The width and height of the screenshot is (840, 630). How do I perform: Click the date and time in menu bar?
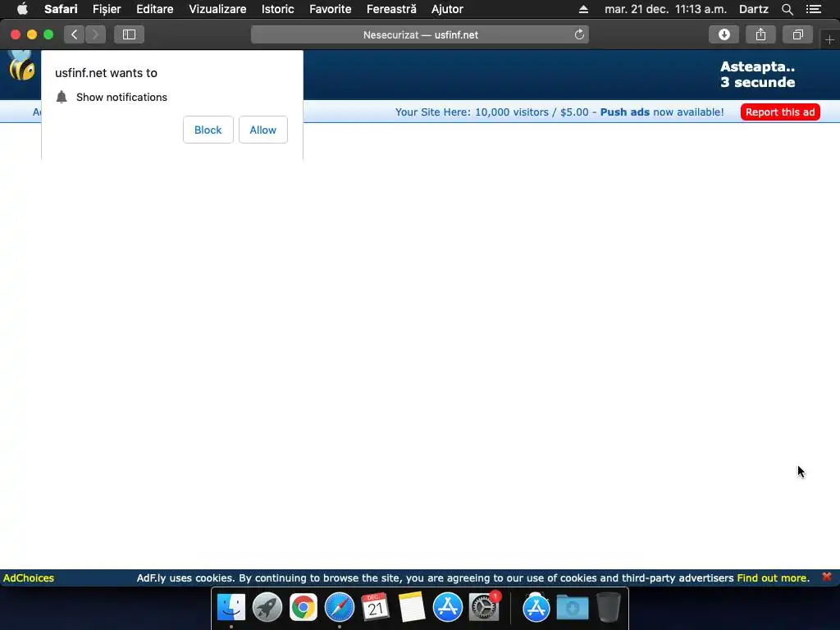665,9
